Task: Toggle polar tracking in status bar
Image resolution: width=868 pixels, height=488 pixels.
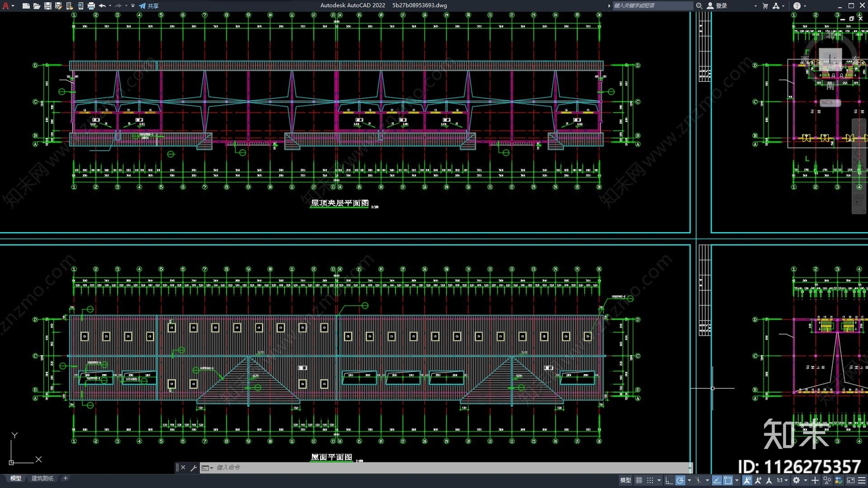Action: tap(680, 480)
